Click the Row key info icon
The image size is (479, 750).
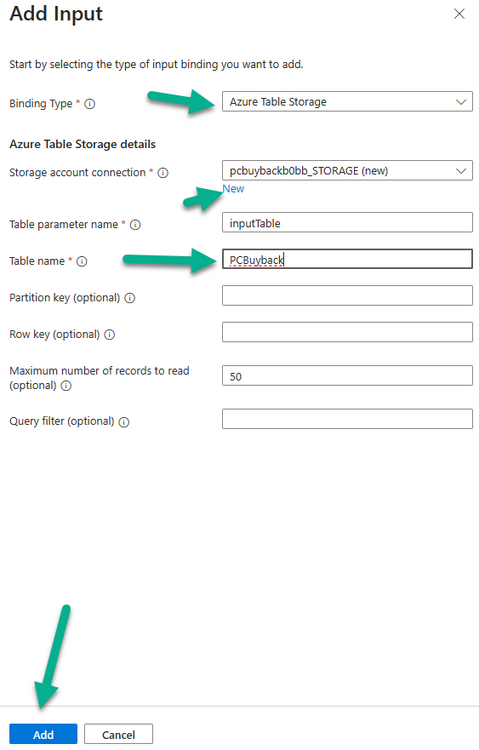point(110,335)
